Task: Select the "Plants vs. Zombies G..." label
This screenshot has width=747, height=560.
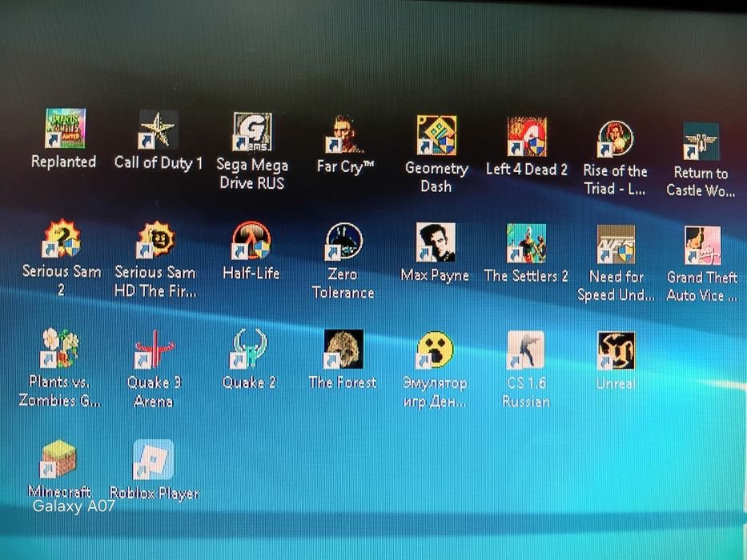Action: click(60, 391)
